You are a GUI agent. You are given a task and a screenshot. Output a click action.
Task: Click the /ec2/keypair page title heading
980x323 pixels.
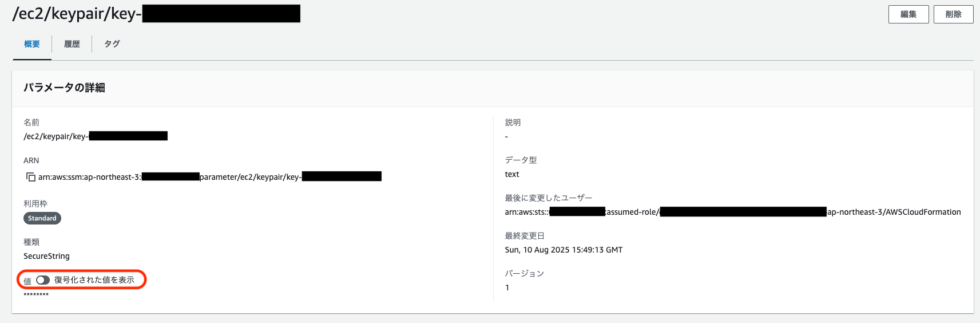click(156, 14)
